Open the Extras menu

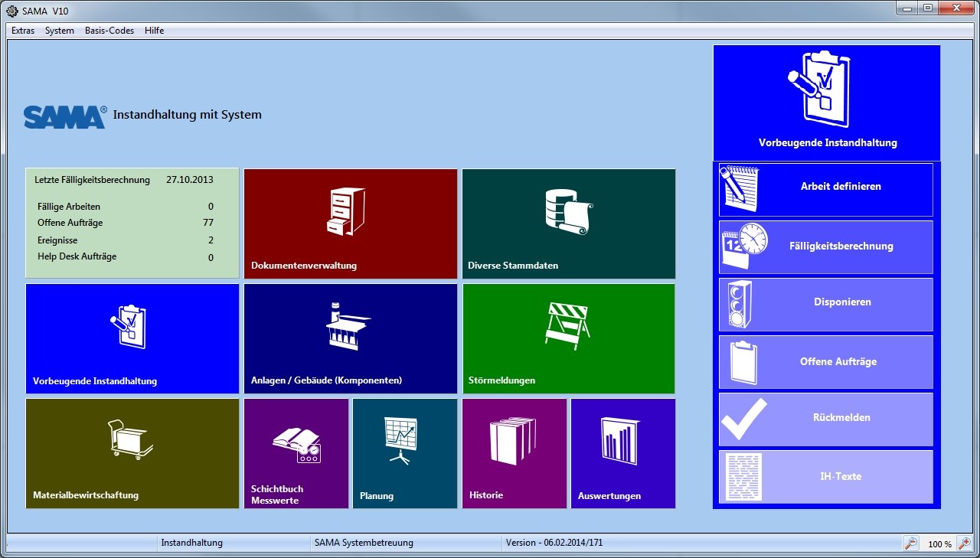[x=23, y=31]
